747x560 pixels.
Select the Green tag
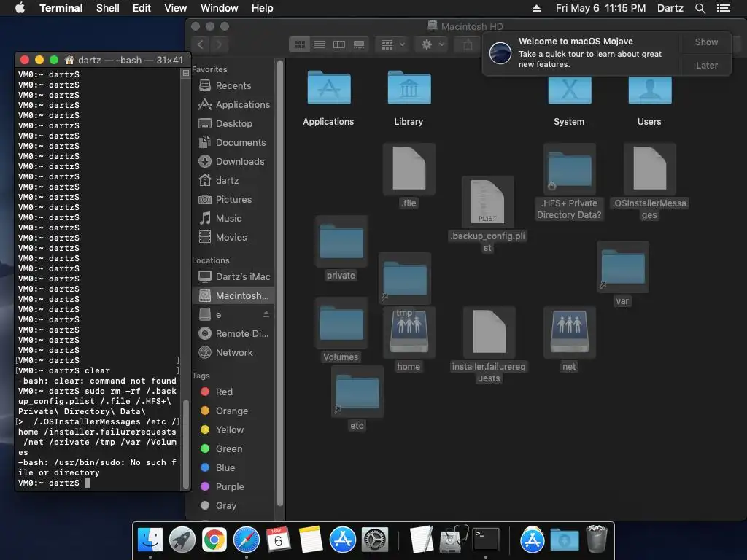[x=233, y=449]
